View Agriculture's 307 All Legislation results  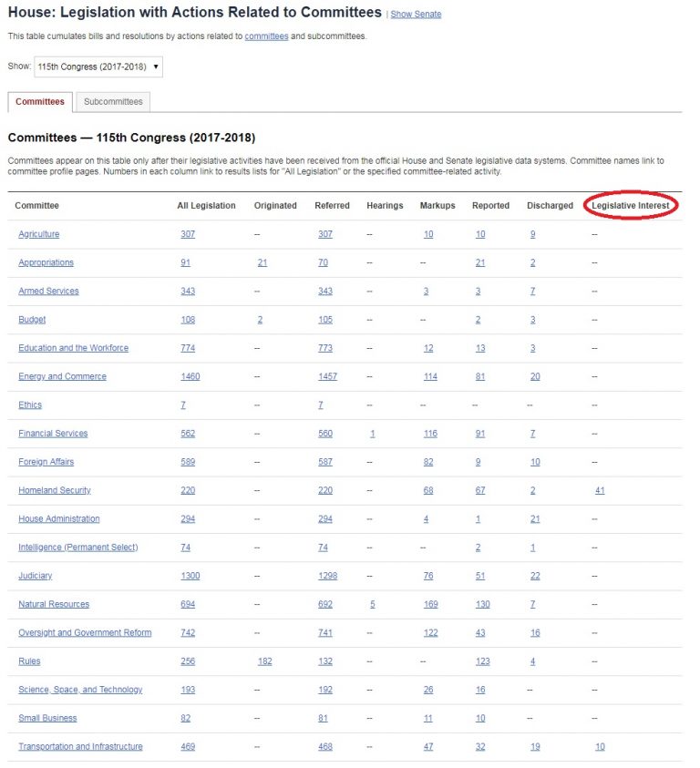[188, 234]
